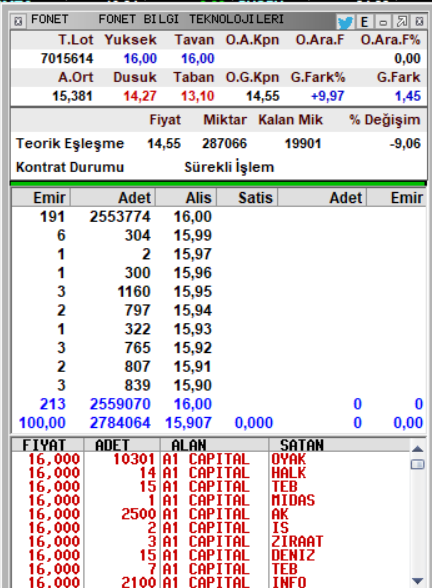Select the trade row with seller OYAK

210,459
